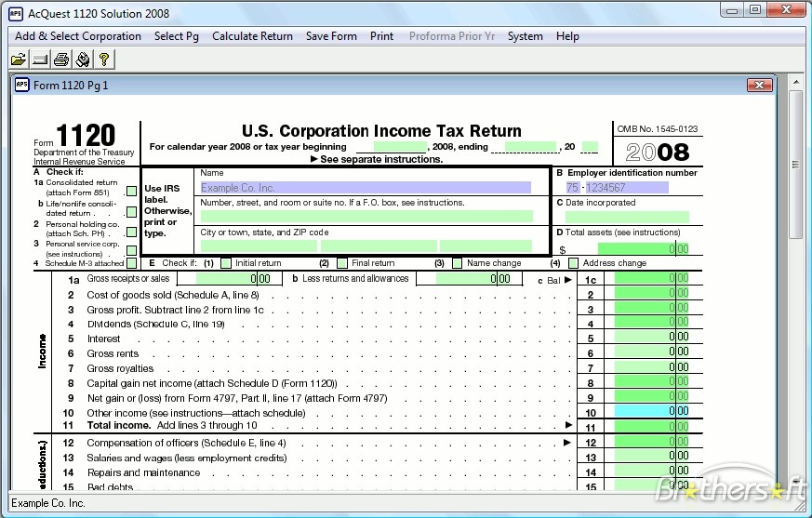Click the gray bar toolbar icon
812x518 pixels.
(x=40, y=60)
